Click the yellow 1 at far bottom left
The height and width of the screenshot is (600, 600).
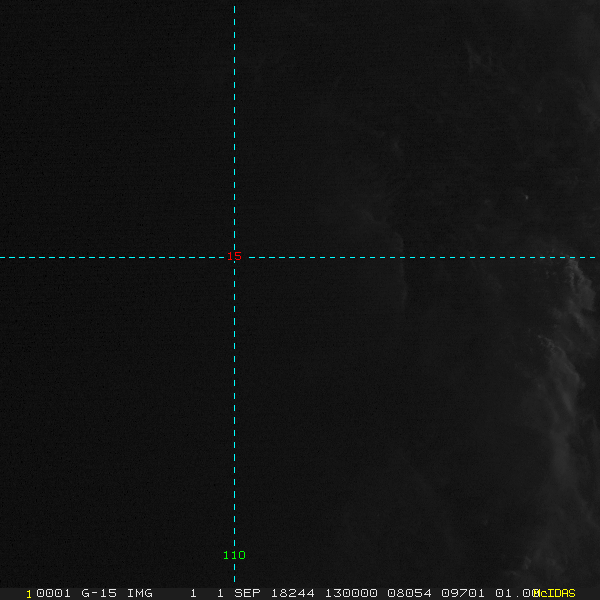point(29,593)
